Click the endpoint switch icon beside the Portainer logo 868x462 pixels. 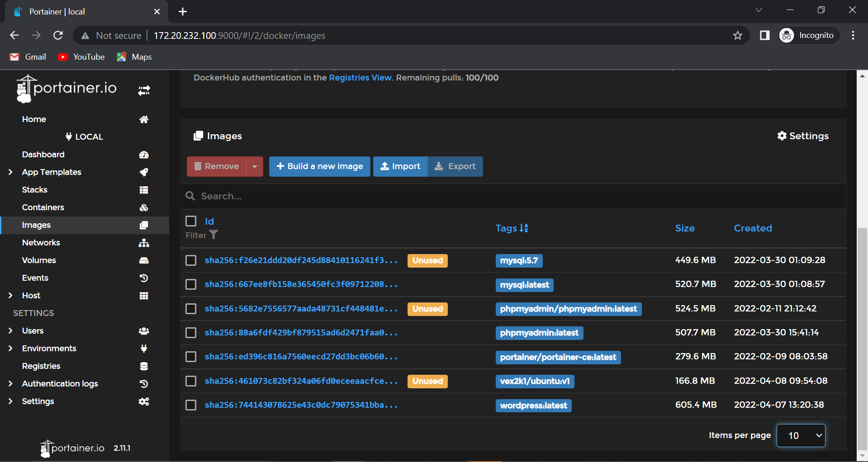click(x=143, y=90)
